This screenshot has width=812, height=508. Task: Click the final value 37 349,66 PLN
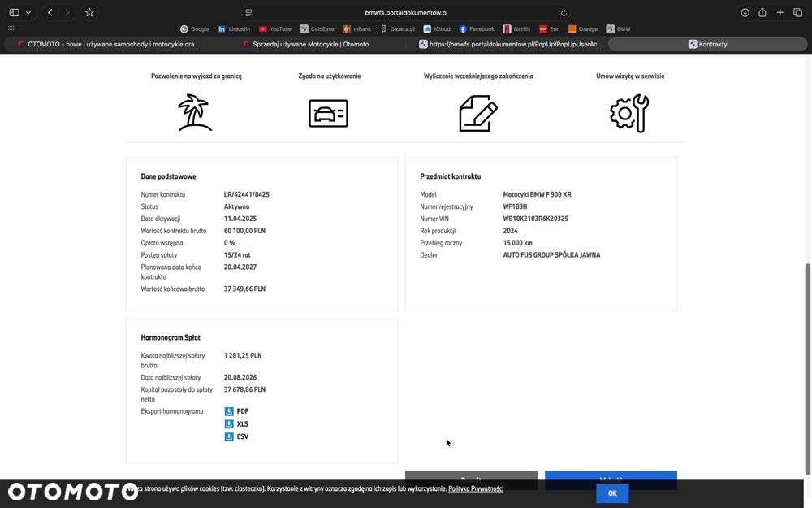pyautogui.click(x=244, y=289)
